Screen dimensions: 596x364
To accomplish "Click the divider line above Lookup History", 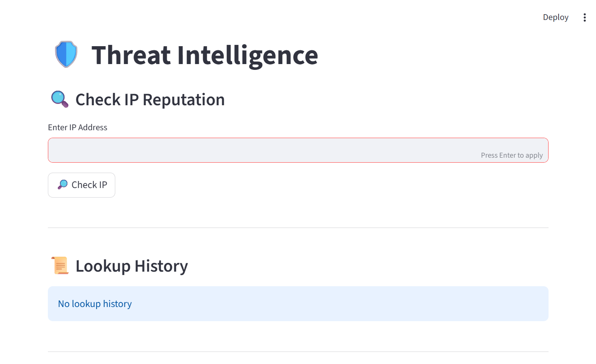I will click(x=298, y=228).
